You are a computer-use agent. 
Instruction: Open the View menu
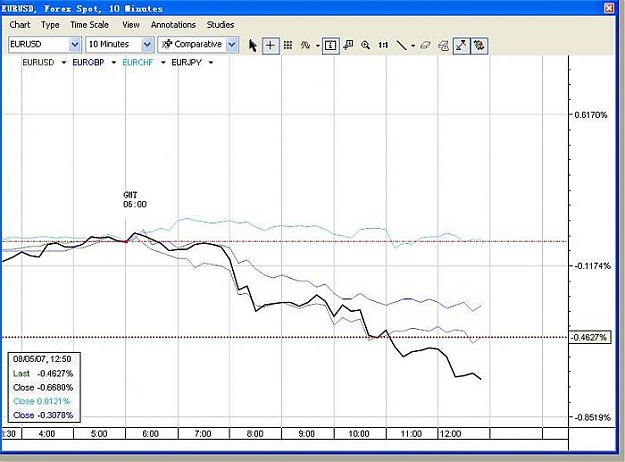click(x=131, y=25)
